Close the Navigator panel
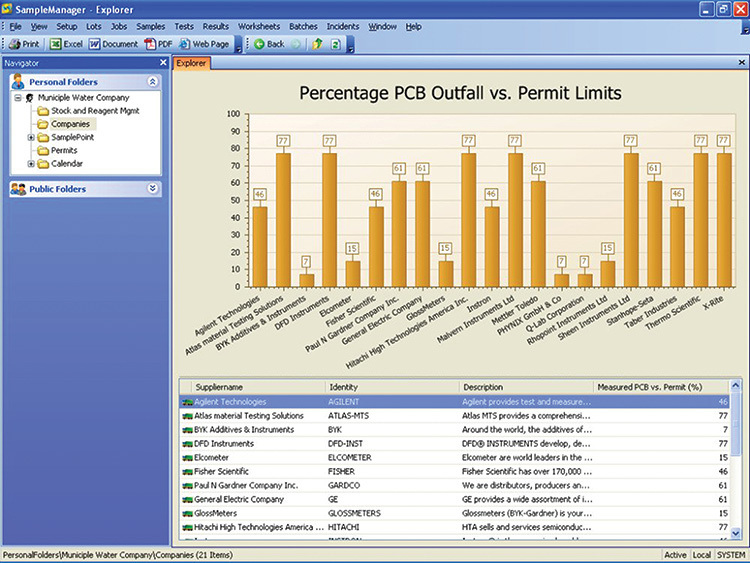This screenshot has height=563, width=750. [x=160, y=63]
